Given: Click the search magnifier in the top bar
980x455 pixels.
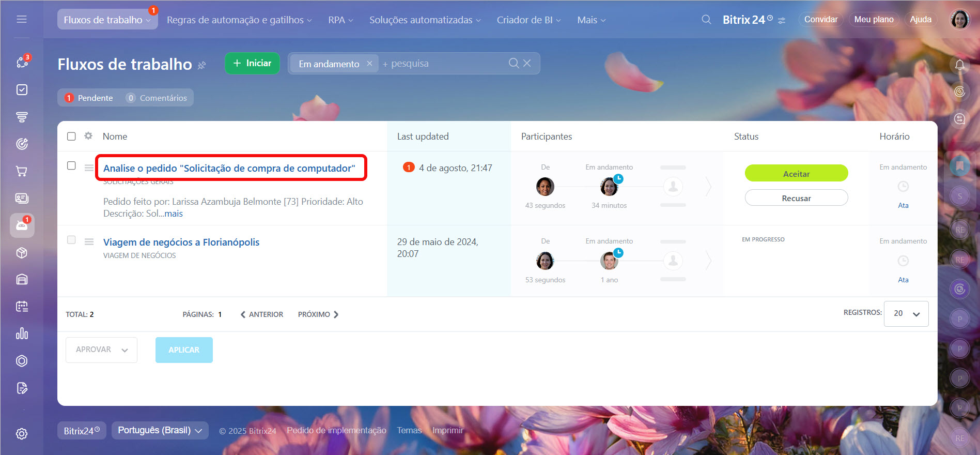Looking at the screenshot, I should pyautogui.click(x=706, y=20).
